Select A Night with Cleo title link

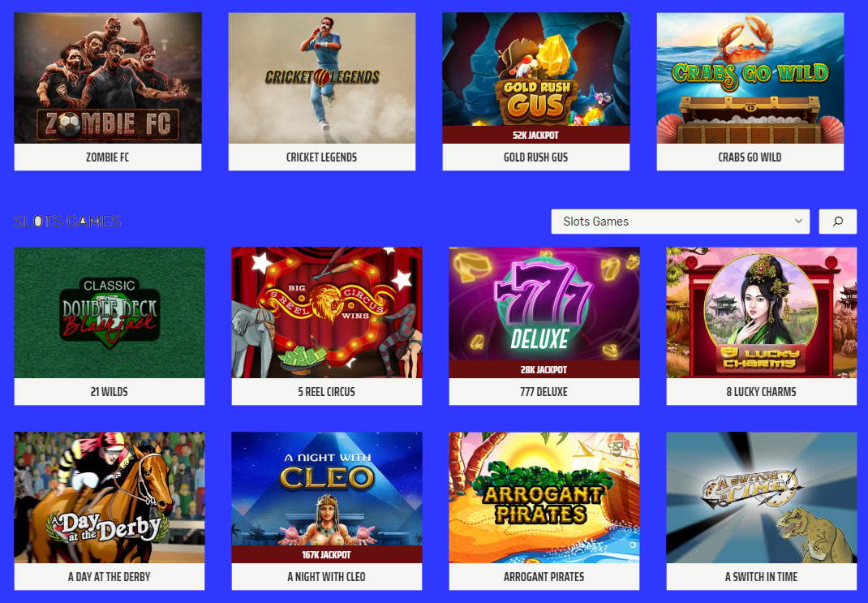(x=327, y=577)
